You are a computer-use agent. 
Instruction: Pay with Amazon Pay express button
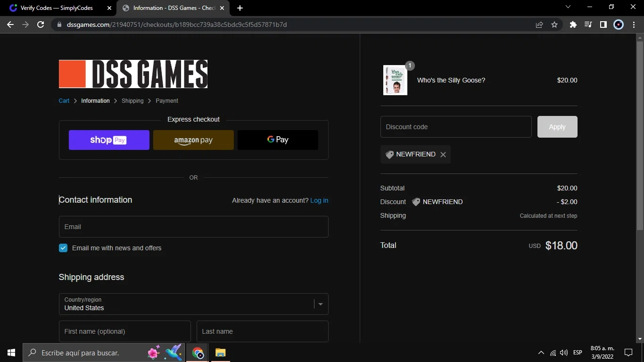point(193,140)
